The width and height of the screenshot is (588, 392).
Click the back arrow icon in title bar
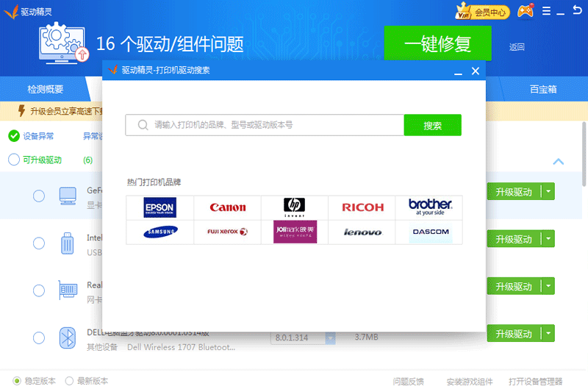[578, 10]
